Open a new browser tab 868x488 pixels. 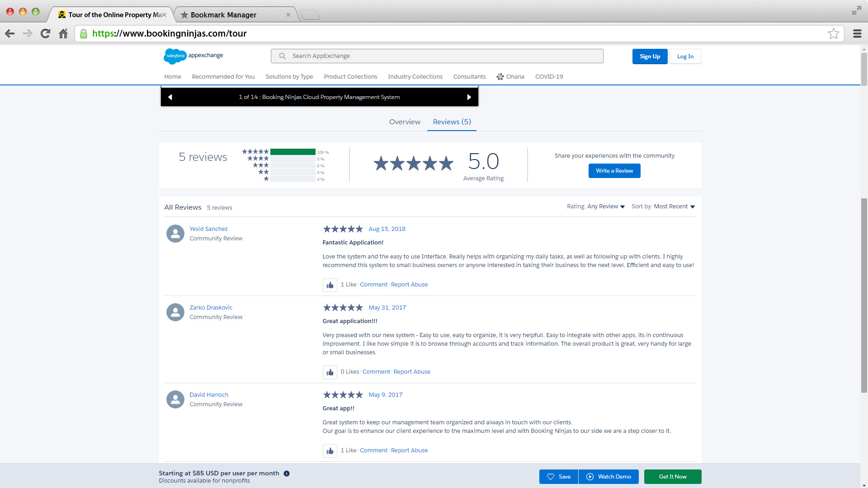[x=310, y=15]
